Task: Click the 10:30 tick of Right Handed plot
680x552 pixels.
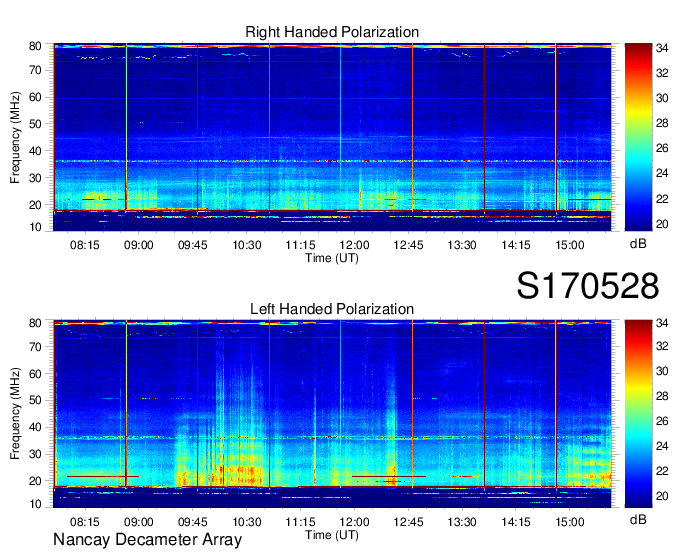Action: pos(247,245)
